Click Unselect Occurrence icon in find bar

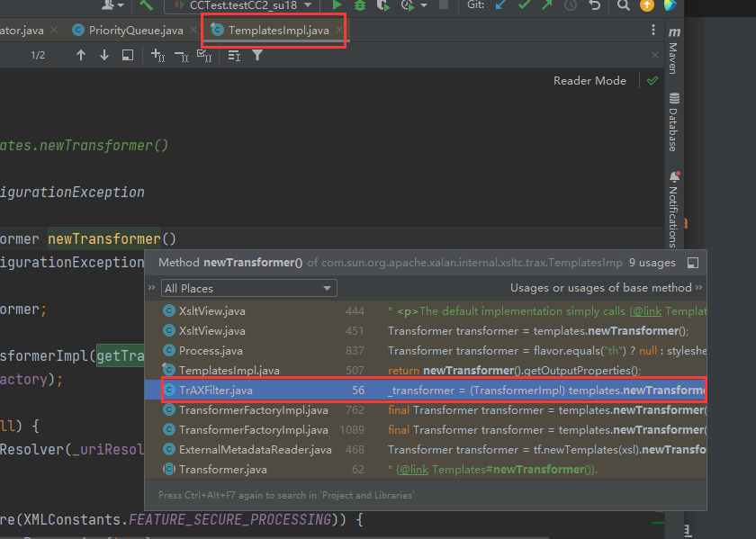[x=181, y=56]
